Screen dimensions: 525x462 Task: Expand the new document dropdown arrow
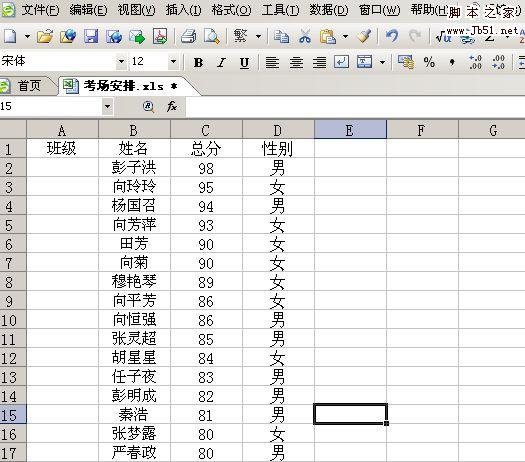[x=27, y=36]
